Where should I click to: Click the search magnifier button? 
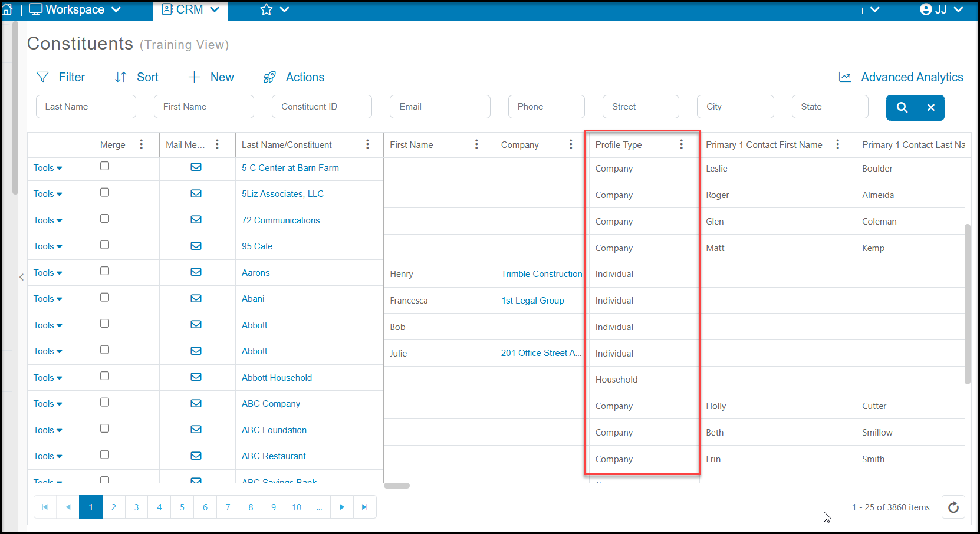click(902, 107)
